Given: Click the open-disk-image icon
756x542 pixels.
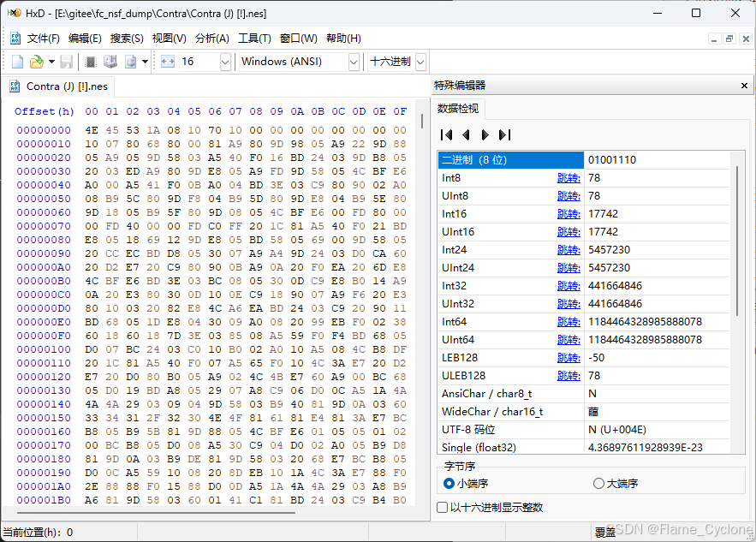Looking at the screenshot, I should pos(130,62).
